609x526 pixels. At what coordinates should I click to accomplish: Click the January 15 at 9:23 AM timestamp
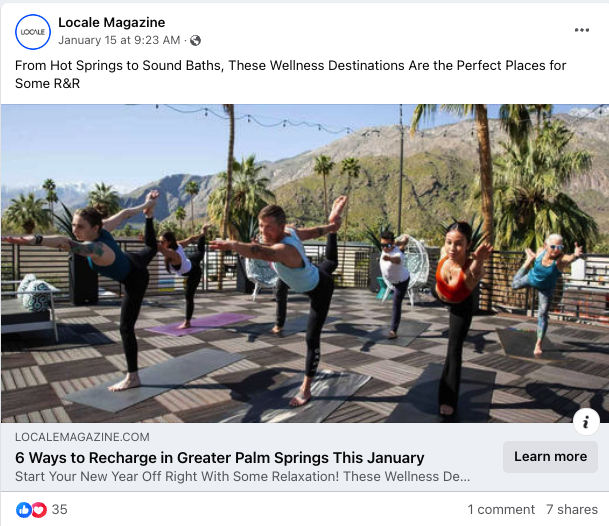point(119,40)
